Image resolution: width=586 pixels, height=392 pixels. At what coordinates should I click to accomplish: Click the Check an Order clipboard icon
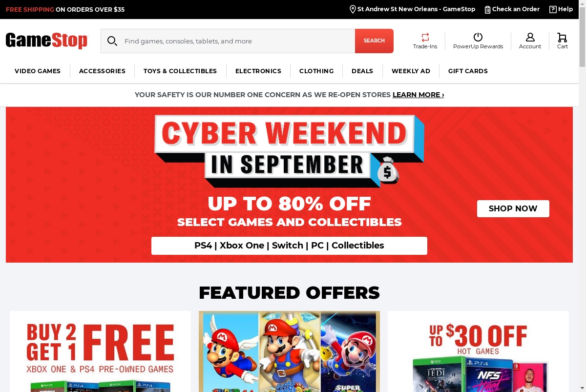[487, 9]
